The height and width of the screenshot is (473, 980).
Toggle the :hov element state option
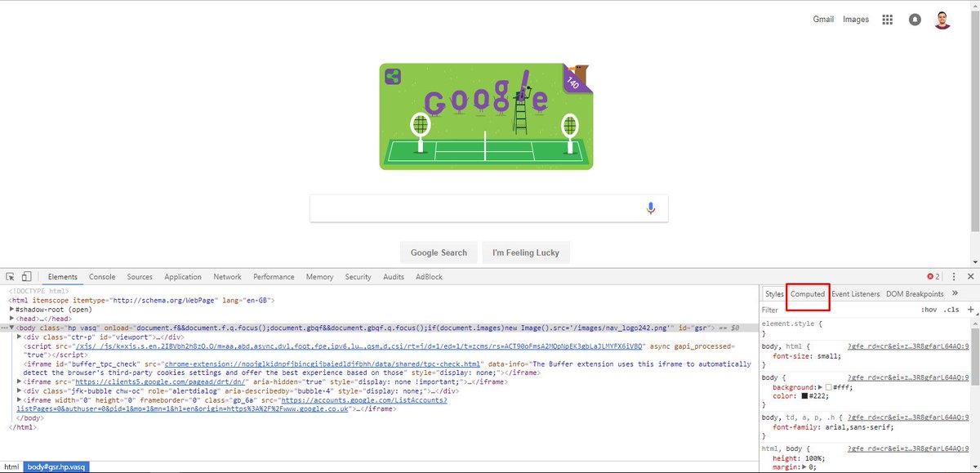[929, 310]
